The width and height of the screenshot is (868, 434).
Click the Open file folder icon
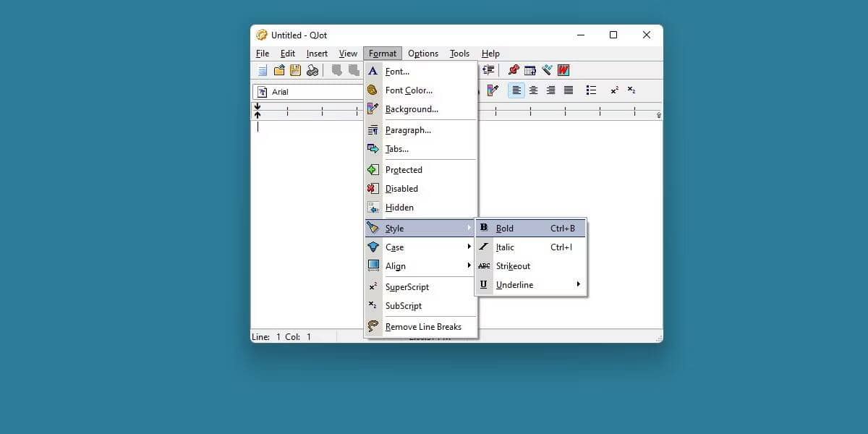point(279,70)
